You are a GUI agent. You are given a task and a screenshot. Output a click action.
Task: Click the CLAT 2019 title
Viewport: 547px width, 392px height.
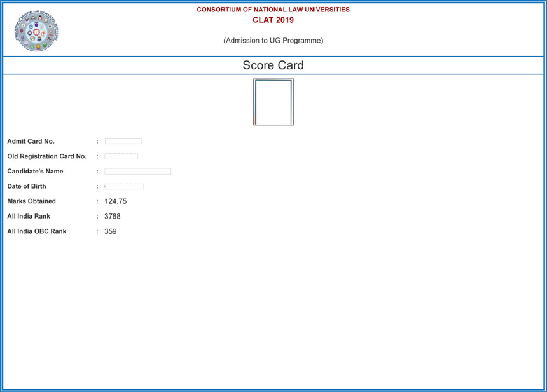coord(273,20)
